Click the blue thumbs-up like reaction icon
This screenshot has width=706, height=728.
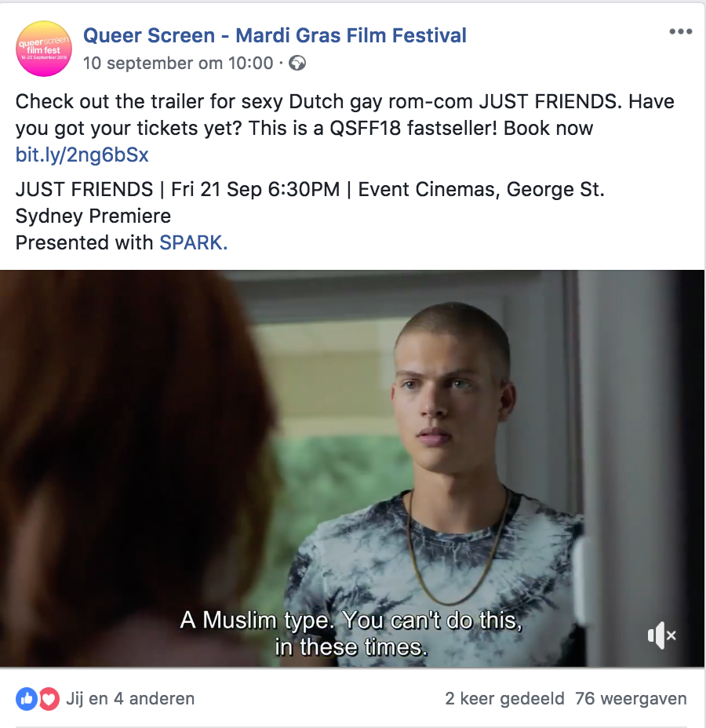[x=27, y=698]
